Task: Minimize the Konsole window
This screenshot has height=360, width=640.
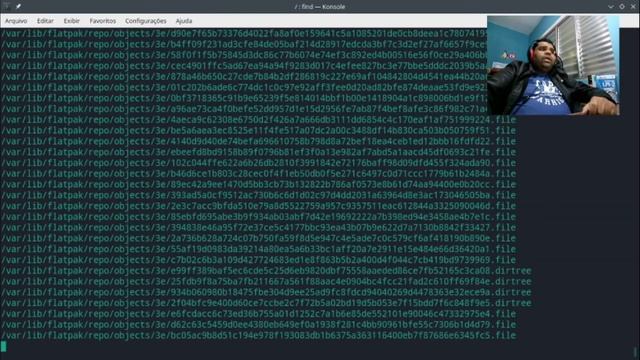Action: (x=611, y=7)
